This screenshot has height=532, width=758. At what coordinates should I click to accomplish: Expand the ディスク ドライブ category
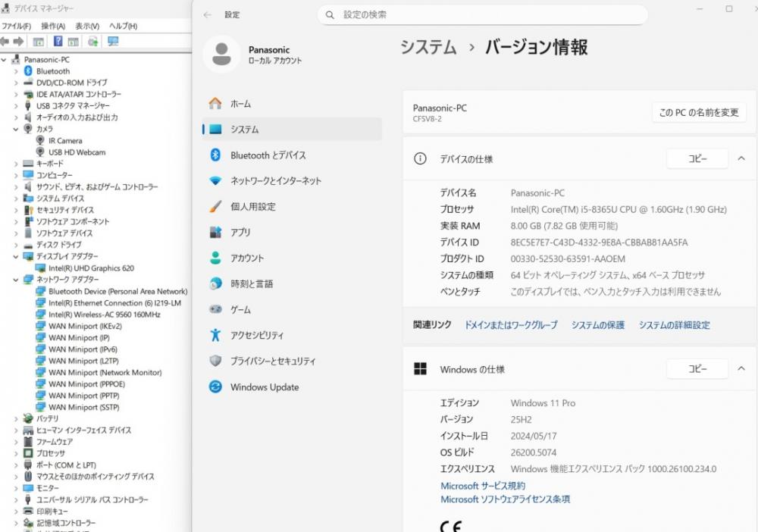coord(15,245)
